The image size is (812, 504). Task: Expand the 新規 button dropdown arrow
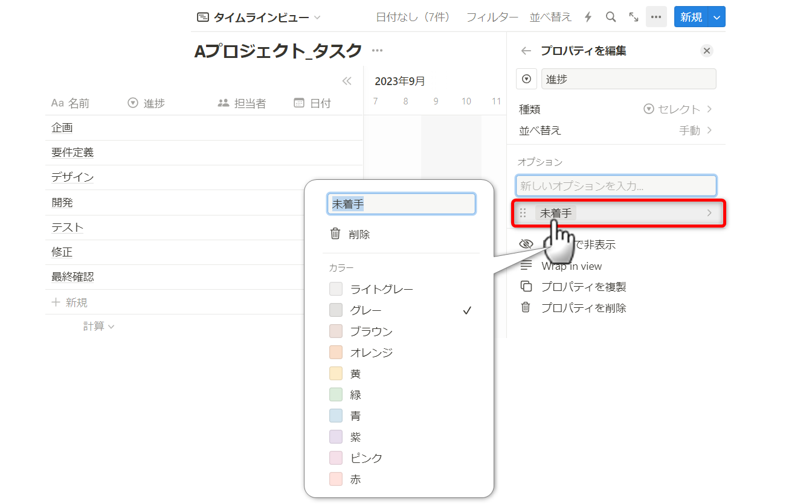pyautogui.click(x=717, y=17)
